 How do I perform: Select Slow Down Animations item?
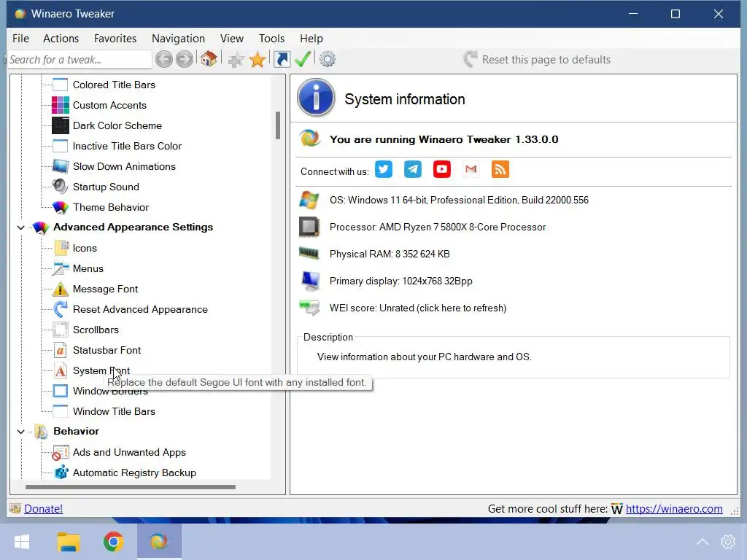click(x=124, y=167)
